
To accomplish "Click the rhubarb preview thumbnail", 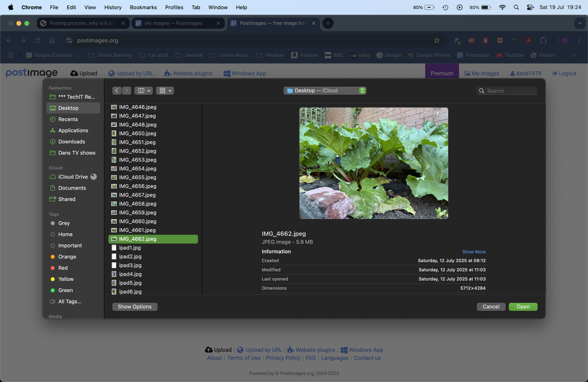I will 374,163.
